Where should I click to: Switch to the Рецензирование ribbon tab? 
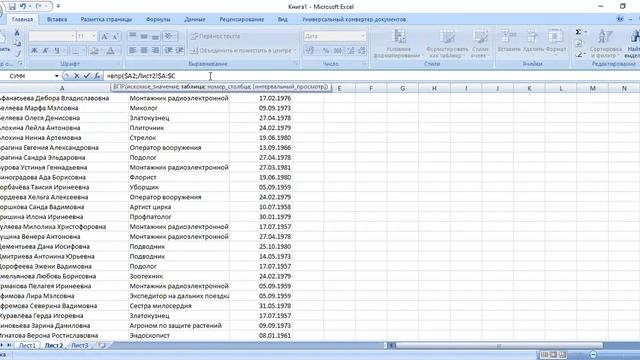242,19
